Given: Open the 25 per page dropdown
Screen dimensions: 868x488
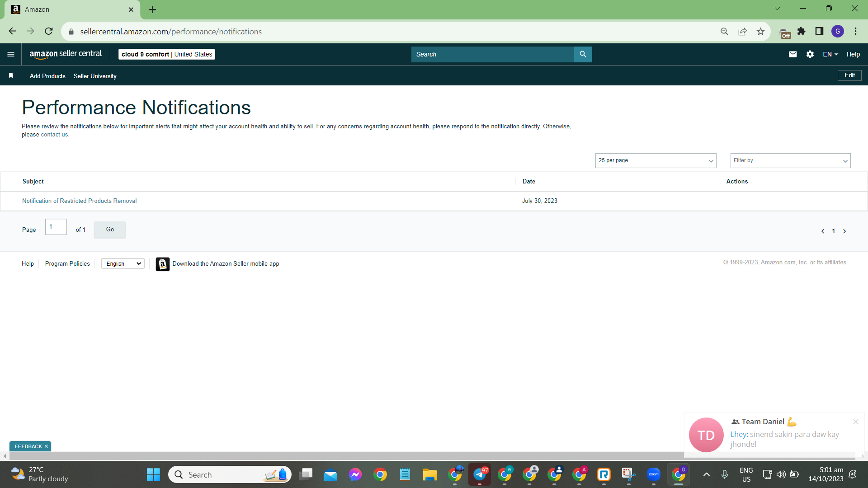Looking at the screenshot, I should tap(656, 160).
